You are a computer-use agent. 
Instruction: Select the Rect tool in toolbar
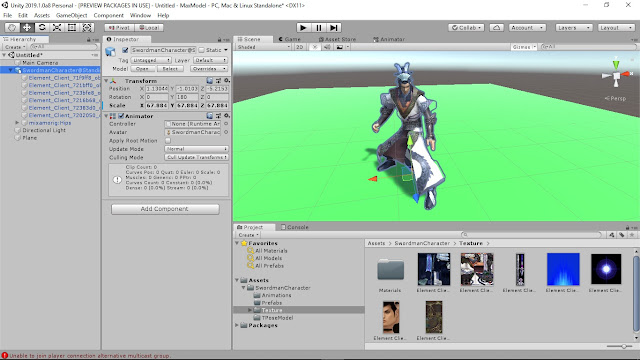(x=72, y=27)
